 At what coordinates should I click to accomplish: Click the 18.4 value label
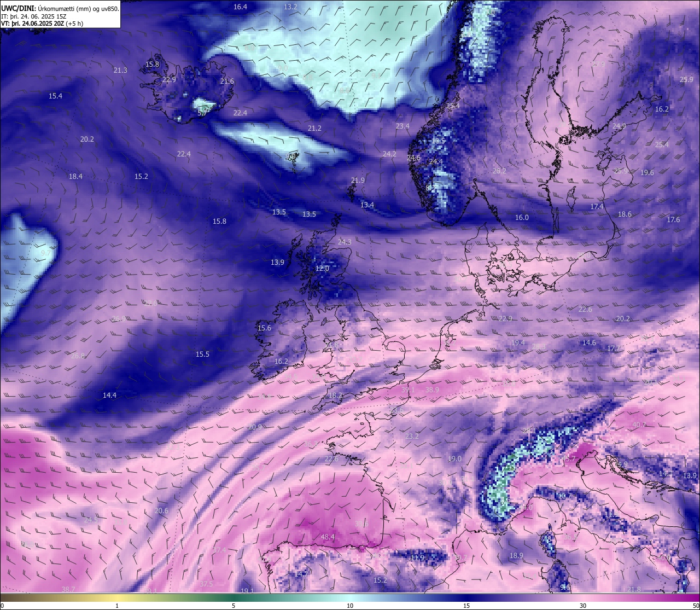(x=75, y=176)
